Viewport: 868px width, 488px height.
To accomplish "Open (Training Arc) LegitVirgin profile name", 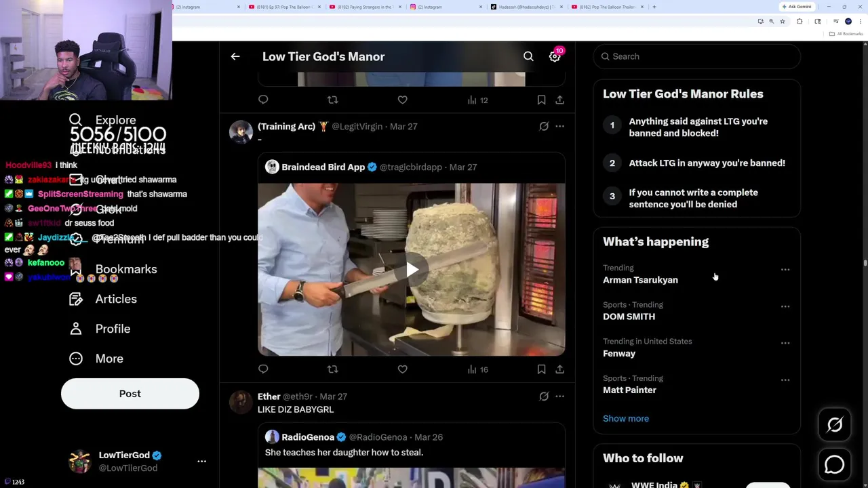I will point(292,126).
